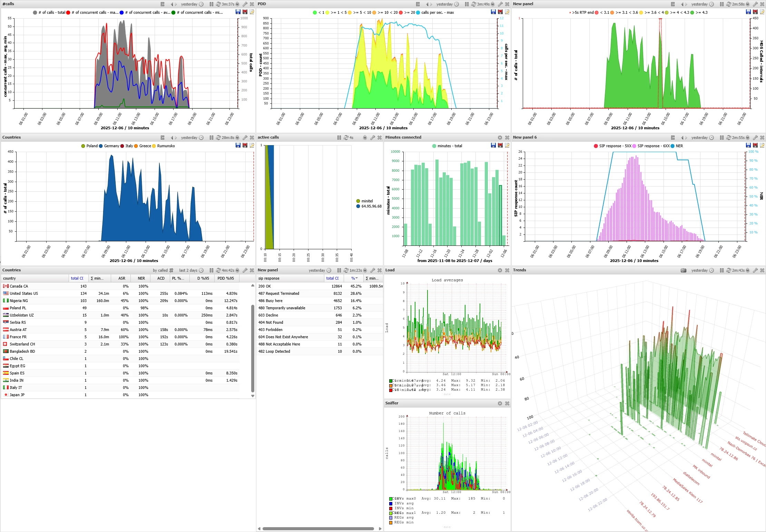Refresh the PDD panel manually
The height and width of the screenshot is (532, 766).
473,4
